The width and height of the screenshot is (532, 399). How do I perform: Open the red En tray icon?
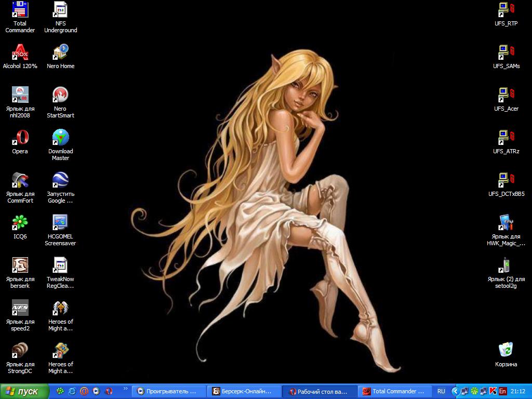[502, 391]
